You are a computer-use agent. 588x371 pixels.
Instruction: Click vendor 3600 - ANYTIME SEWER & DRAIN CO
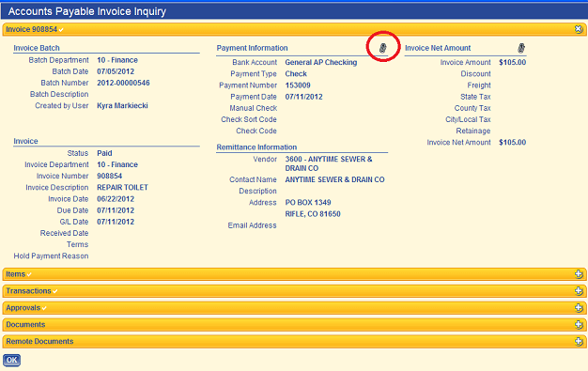[329, 163]
